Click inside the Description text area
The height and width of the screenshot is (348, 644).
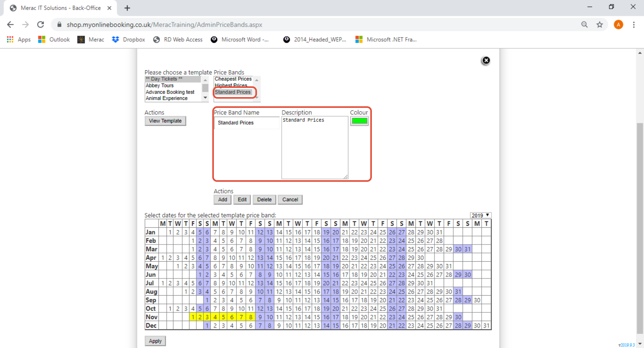(x=314, y=148)
